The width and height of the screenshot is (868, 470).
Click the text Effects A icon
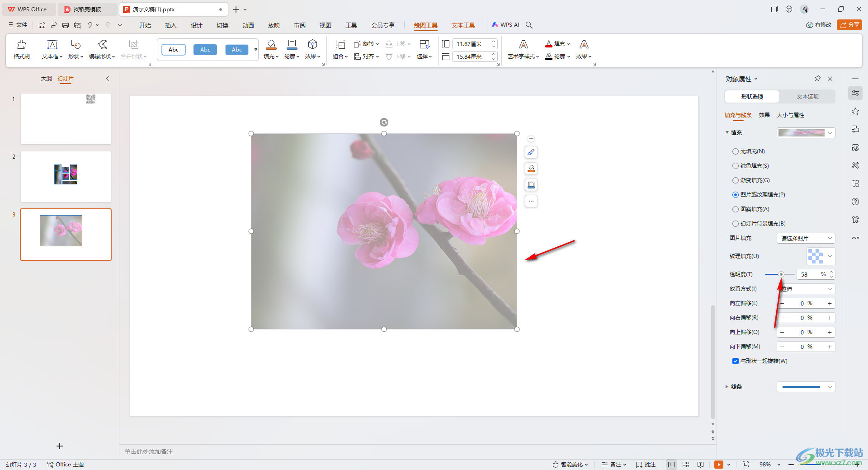pos(584,44)
